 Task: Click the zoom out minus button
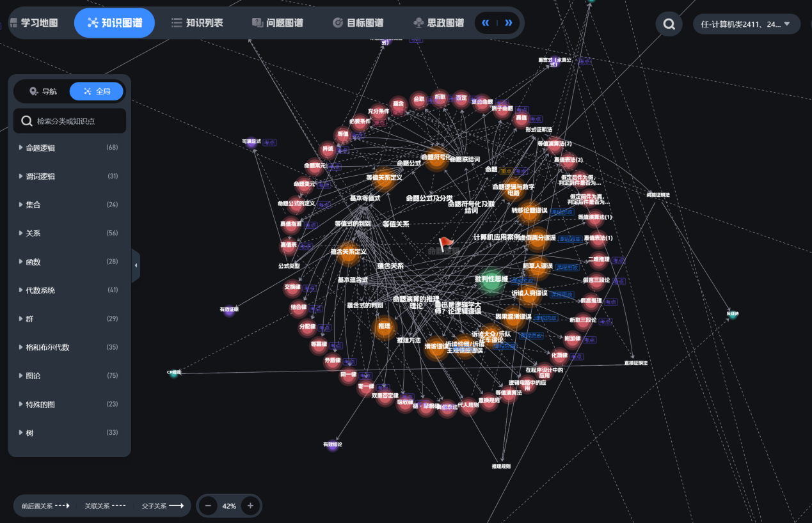click(x=208, y=506)
